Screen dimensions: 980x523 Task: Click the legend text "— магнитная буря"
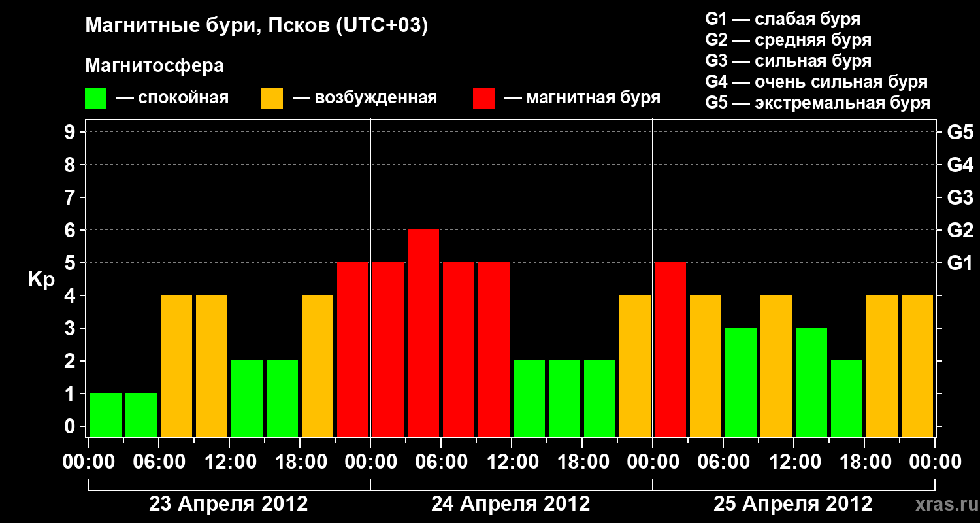click(582, 98)
